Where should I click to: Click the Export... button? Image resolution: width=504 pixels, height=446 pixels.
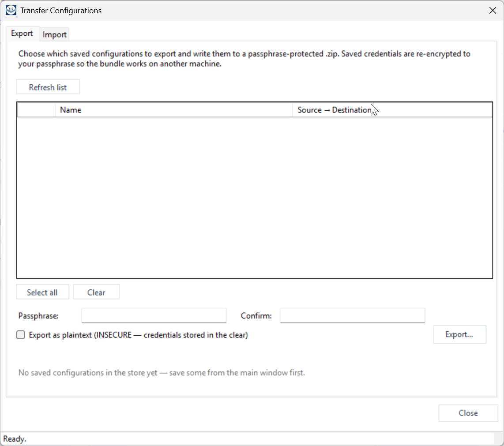459,334
